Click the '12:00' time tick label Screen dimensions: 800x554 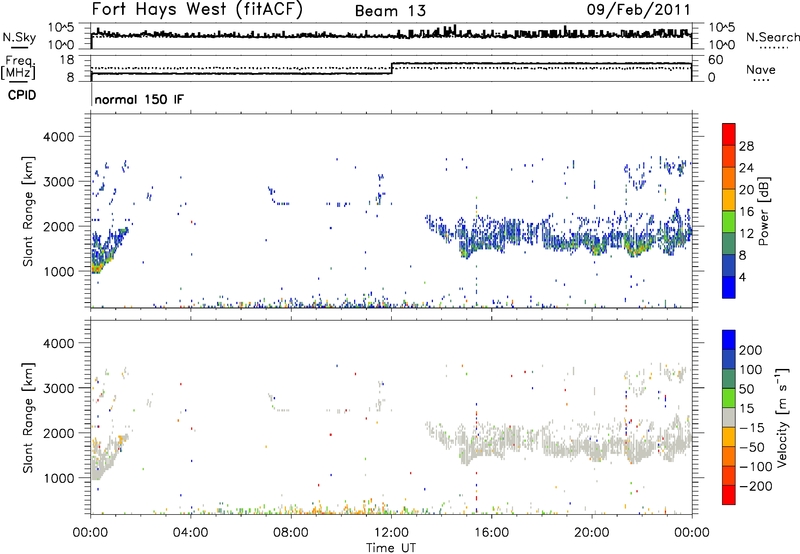point(391,533)
